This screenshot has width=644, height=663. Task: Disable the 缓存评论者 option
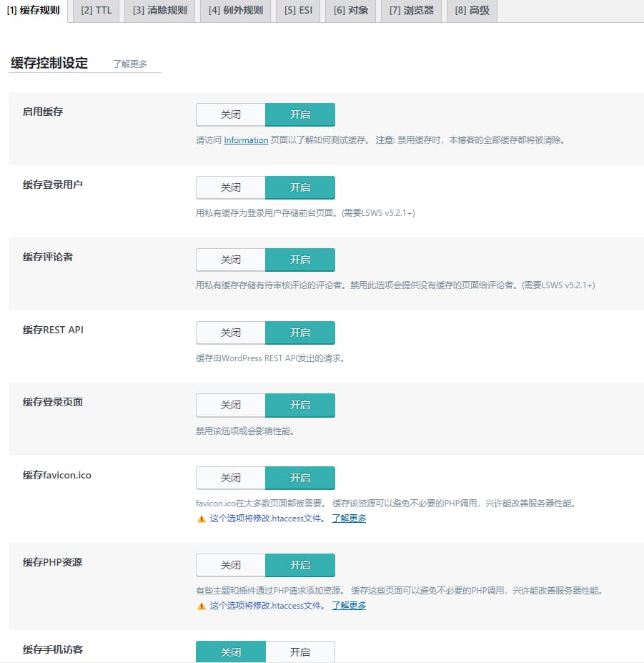(x=230, y=260)
